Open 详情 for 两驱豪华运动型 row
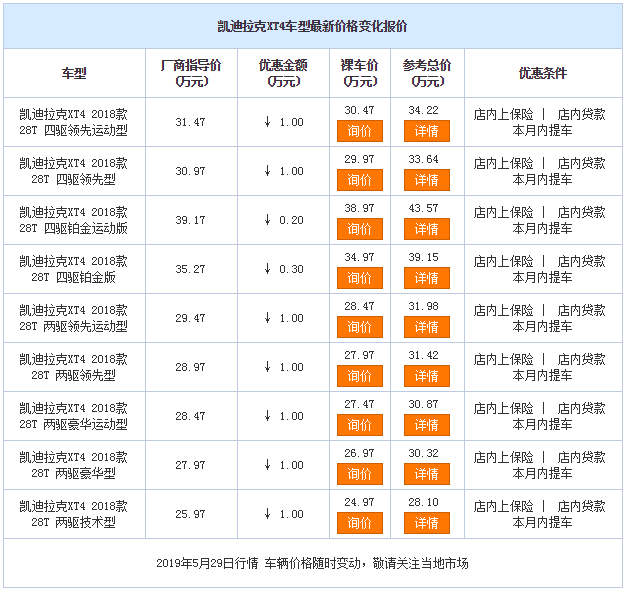 pos(426,425)
